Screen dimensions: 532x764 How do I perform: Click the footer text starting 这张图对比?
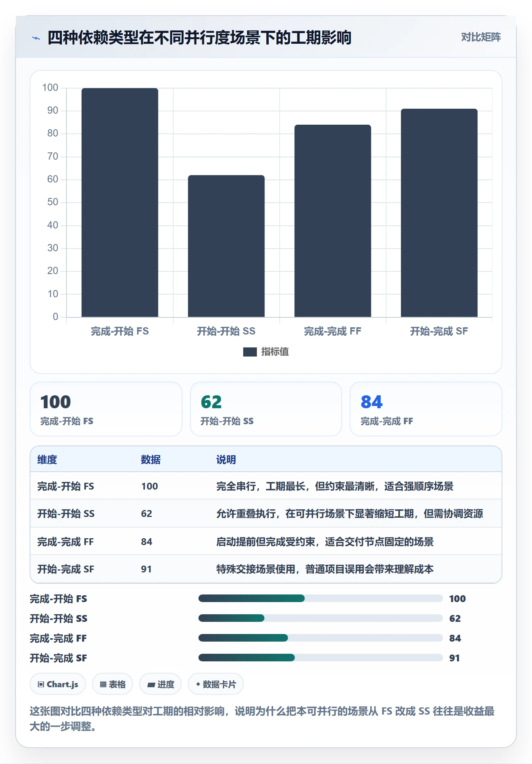[262, 719]
